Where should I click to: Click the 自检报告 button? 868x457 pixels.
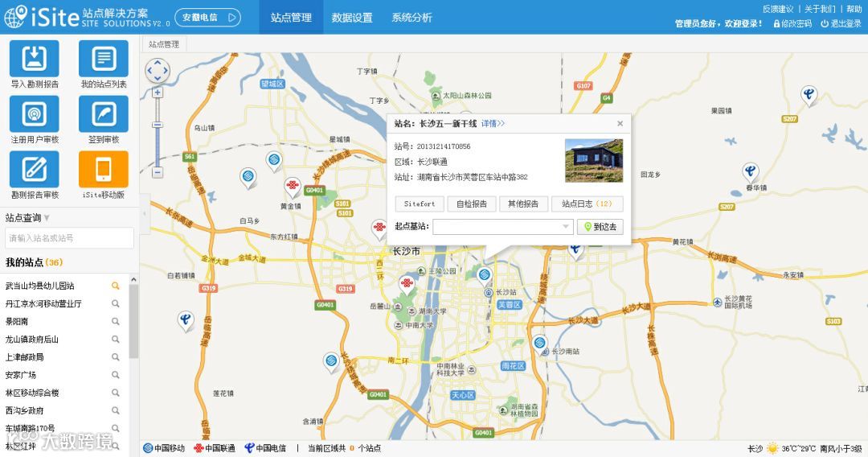[x=472, y=204]
